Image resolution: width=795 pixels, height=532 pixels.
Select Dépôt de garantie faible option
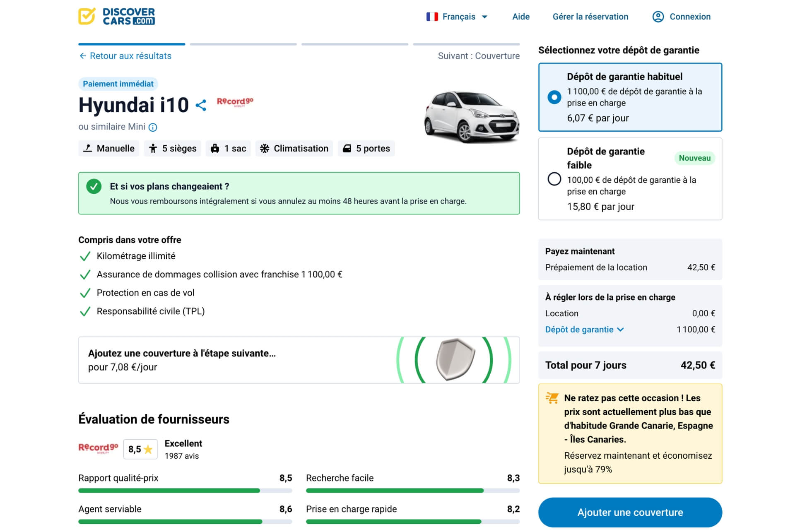point(554,179)
